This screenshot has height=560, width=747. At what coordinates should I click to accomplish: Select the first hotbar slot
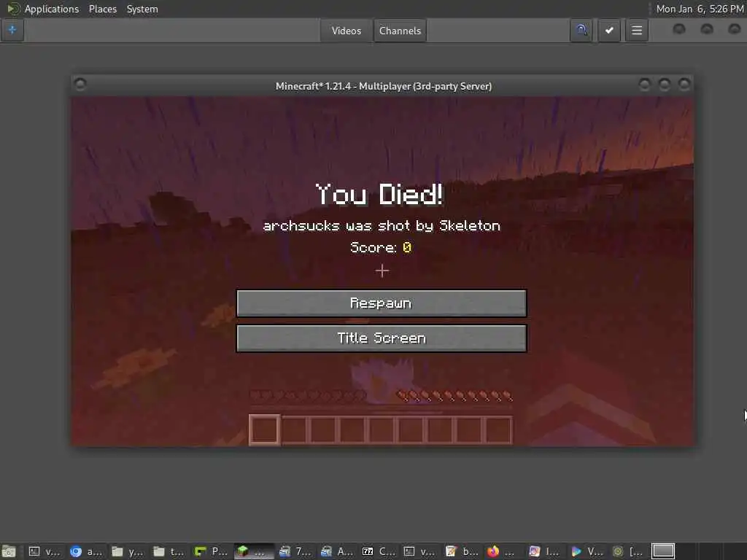coord(264,430)
